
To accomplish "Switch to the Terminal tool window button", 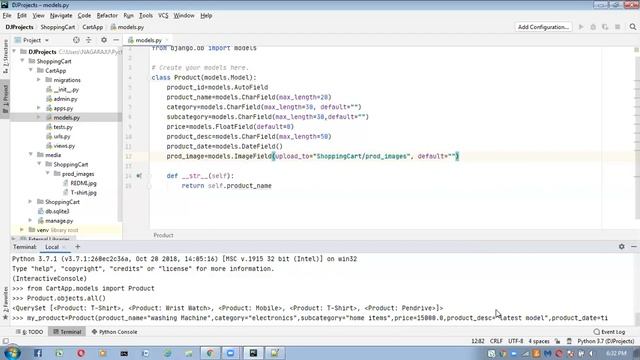I will click(x=67, y=332).
